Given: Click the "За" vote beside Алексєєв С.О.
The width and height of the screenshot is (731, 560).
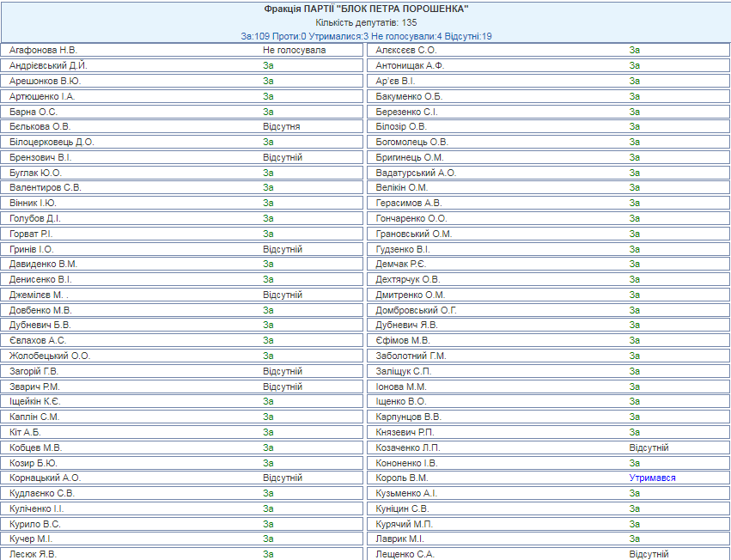Looking at the screenshot, I should pos(634,50).
